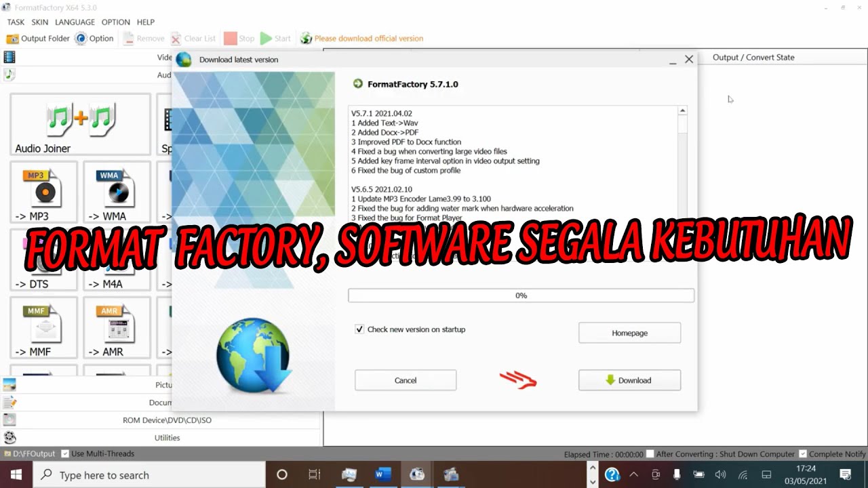Select the -> MMF conversion icon

pyautogui.click(x=44, y=328)
